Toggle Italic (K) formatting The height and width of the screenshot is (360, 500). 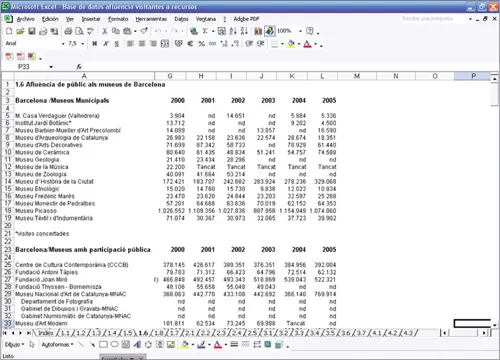click(x=106, y=44)
